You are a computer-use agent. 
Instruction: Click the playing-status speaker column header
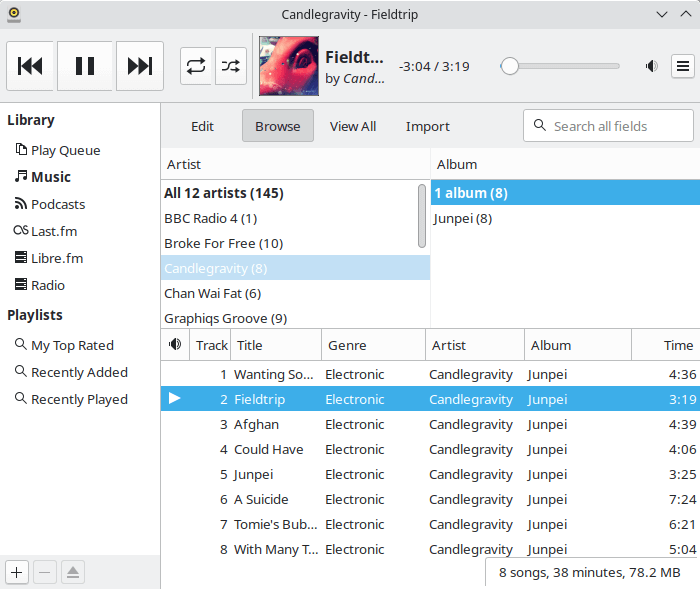point(175,345)
